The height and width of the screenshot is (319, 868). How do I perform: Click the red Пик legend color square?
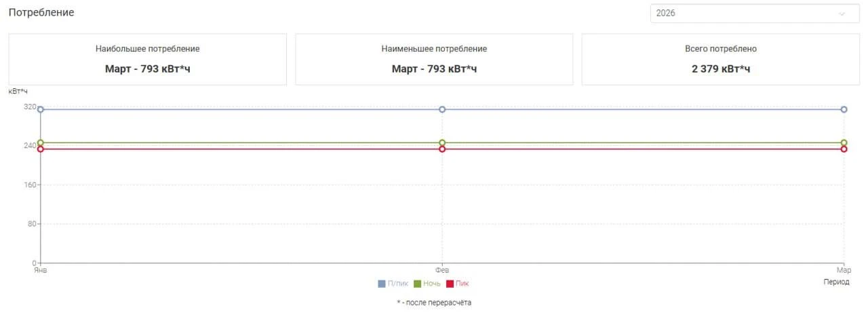[450, 284]
